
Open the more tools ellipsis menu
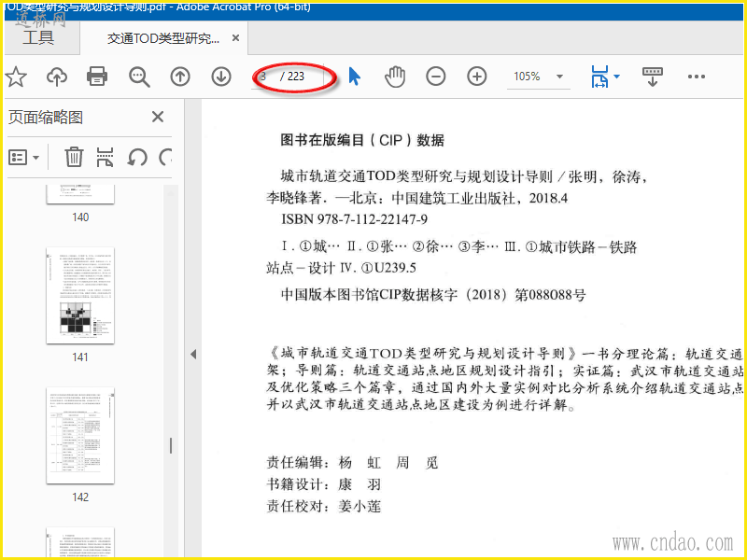[696, 77]
